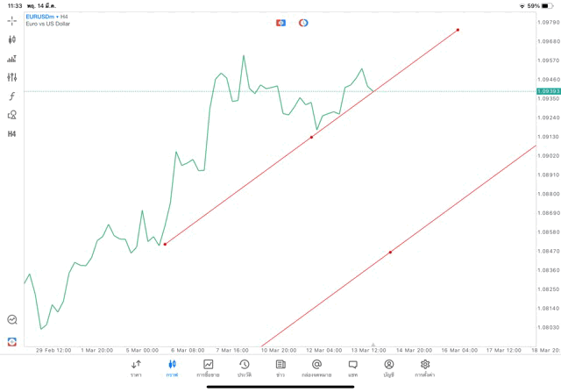Open the ข่าว news tab
This screenshot has height=392, width=561.
[280, 367]
